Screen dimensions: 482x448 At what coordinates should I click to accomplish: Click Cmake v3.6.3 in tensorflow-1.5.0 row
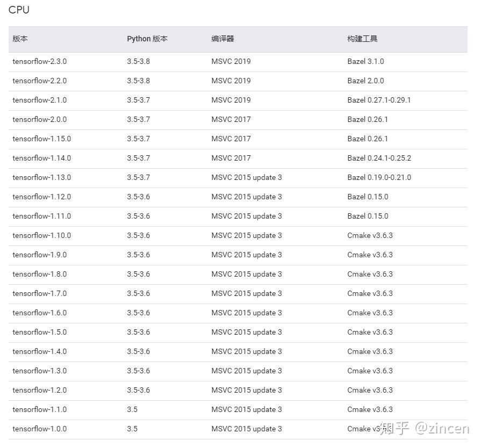point(370,333)
